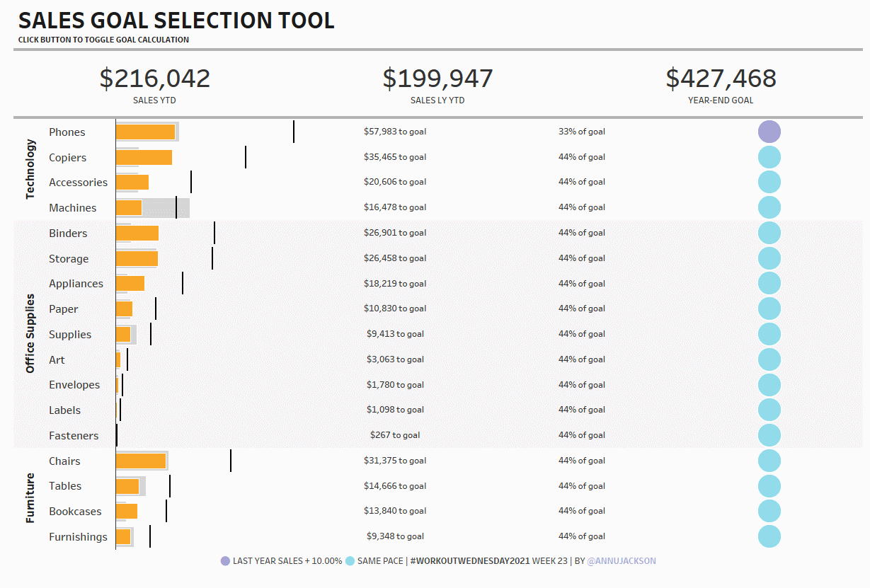
Task: Click the Technology category header
Action: click(30, 169)
